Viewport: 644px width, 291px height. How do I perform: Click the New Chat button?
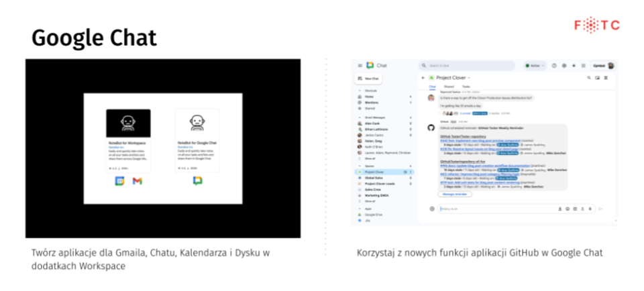pyautogui.click(x=368, y=78)
